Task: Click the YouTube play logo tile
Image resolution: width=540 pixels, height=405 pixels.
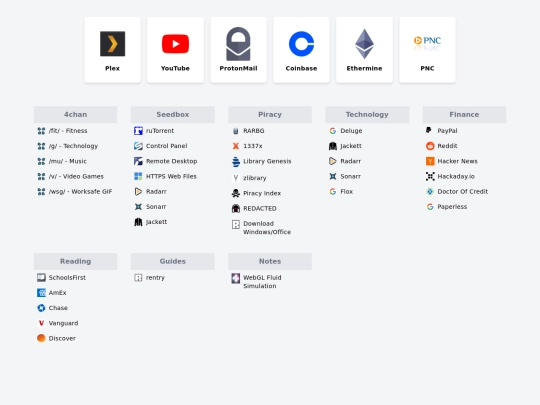Action: tap(175, 44)
